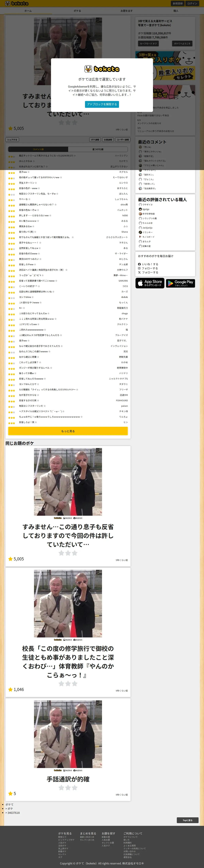Open footer link 急上昇ボケ
204x868 pixels.
(x=63, y=848)
